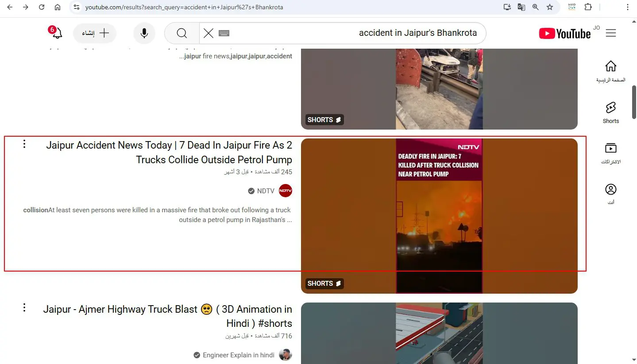Open the hamburger guide menu
This screenshot has width=637, height=364.
(611, 33)
